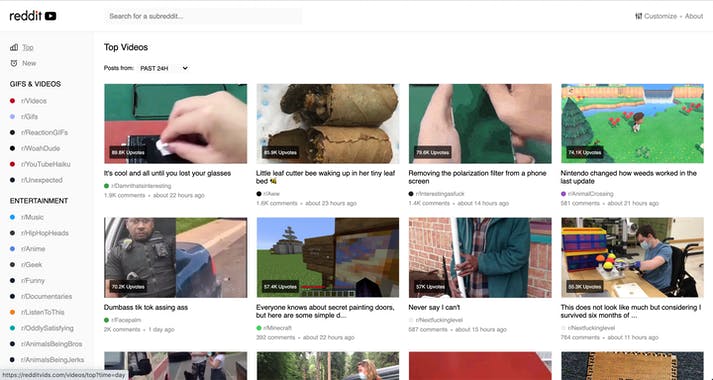Open r/Documentaries from the sidebar

46,296
